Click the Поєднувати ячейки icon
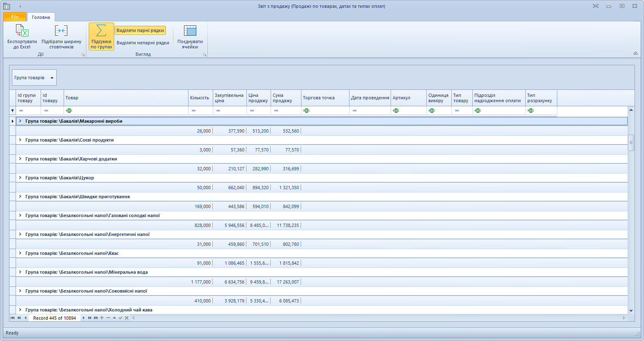 pyautogui.click(x=190, y=31)
